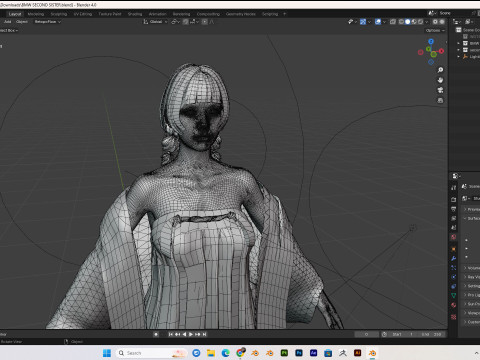Switch viewport shading to Solid
This screenshot has width=480, height=360.
click(408, 22)
